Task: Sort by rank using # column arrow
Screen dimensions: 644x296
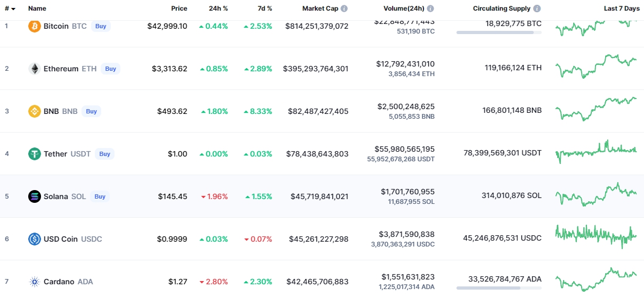Action: pyautogui.click(x=13, y=9)
